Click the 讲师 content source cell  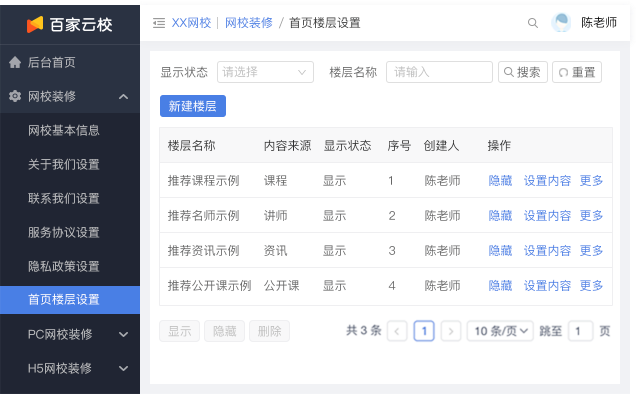click(x=275, y=215)
